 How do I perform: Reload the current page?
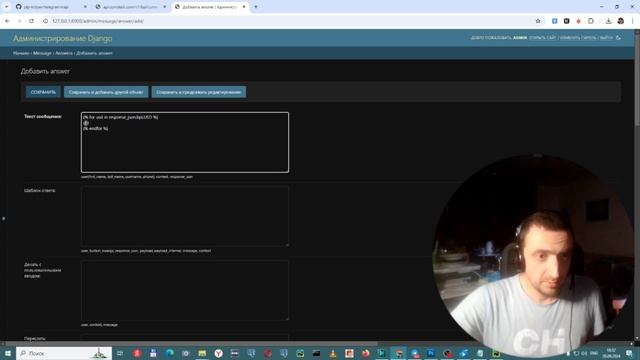tap(31, 21)
